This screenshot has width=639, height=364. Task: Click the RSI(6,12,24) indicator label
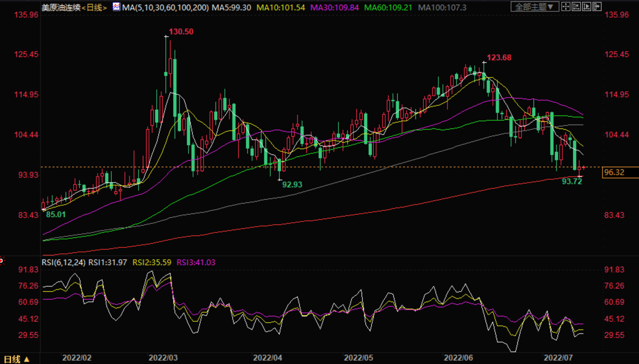tap(64, 262)
